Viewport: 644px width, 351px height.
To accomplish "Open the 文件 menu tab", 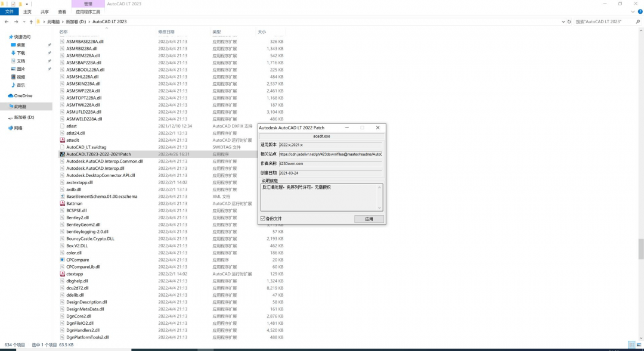I will coord(10,11).
